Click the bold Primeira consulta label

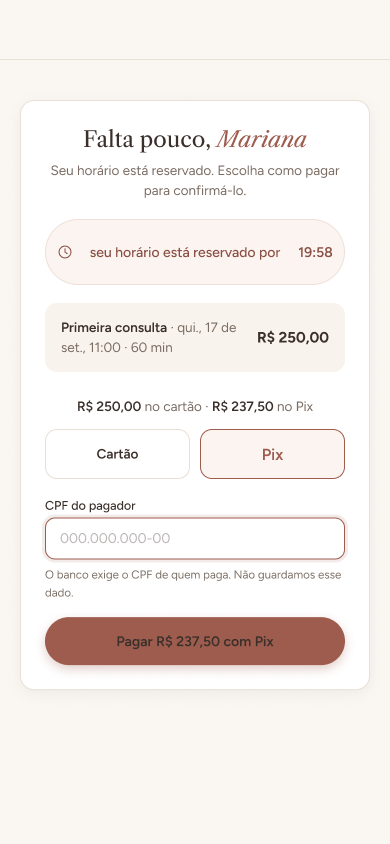pyautogui.click(x=114, y=327)
